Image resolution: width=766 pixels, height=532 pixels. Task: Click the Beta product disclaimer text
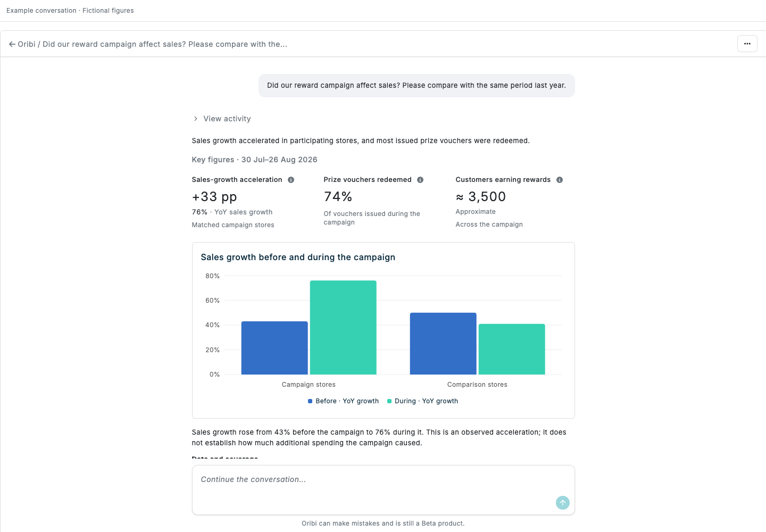pyautogui.click(x=383, y=523)
